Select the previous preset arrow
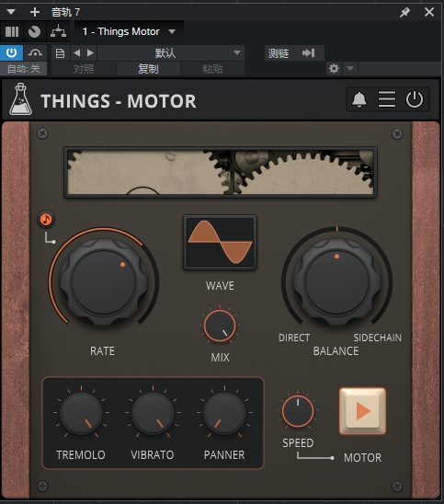The height and width of the screenshot is (504, 444). click(x=77, y=52)
